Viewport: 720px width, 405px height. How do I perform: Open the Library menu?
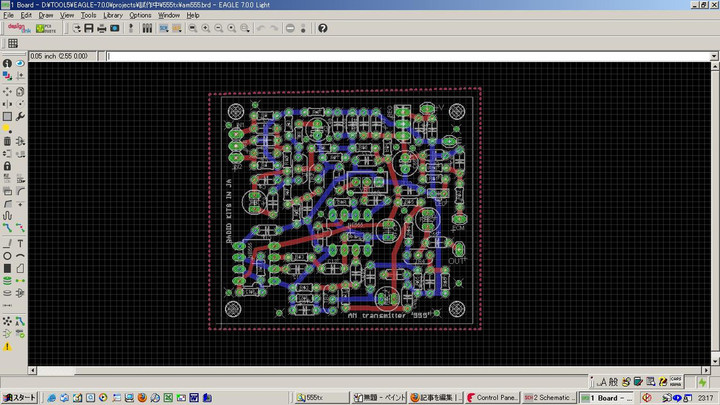(113, 16)
